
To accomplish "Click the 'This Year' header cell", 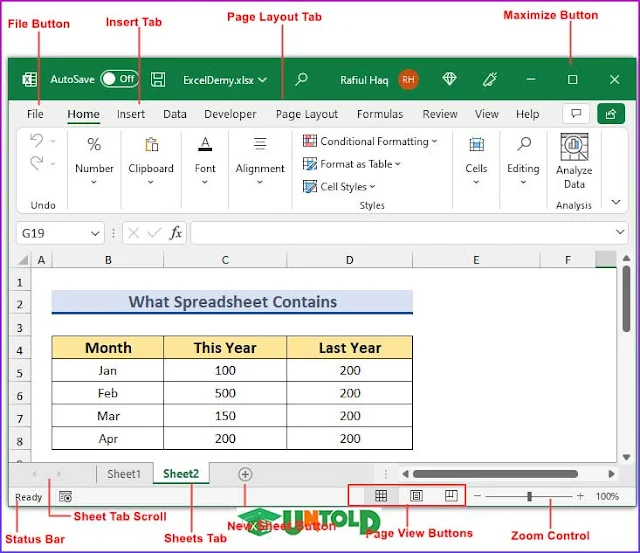I will point(225,348).
